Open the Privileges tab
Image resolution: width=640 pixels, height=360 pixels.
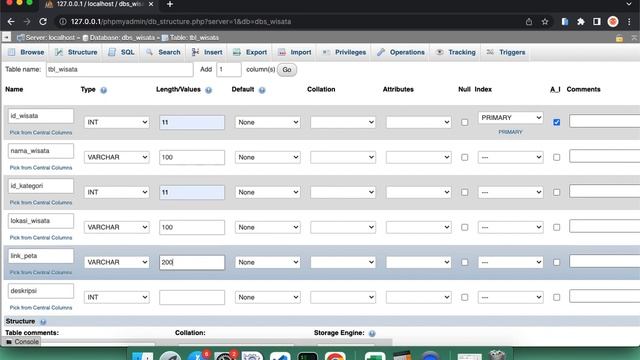(x=344, y=52)
